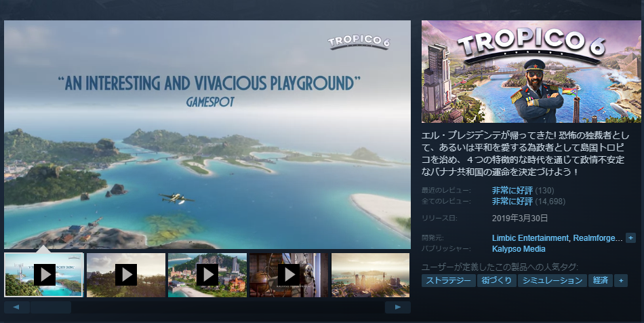Play the second trailer with forest scene

point(125,275)
